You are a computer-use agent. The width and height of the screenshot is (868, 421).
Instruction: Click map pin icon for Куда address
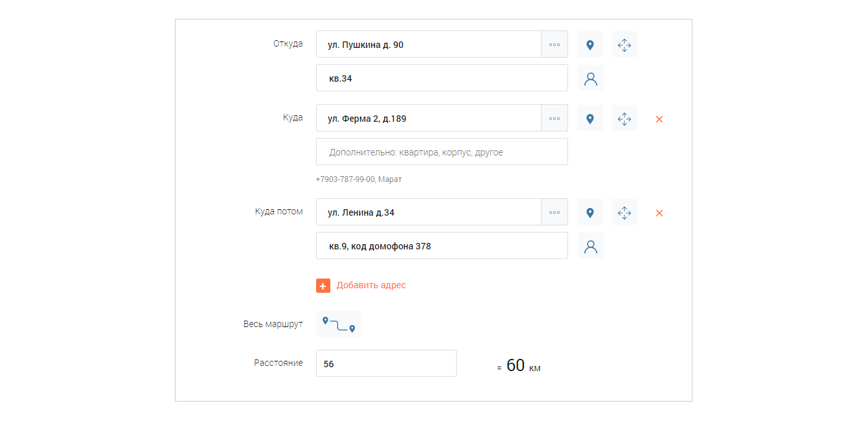point(589,119)
